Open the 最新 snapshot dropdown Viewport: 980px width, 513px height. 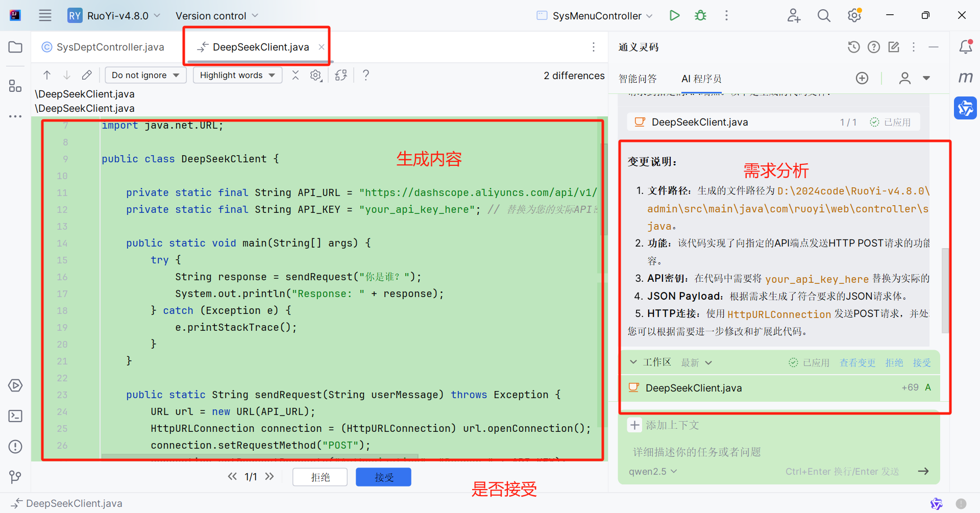[696, 362]
